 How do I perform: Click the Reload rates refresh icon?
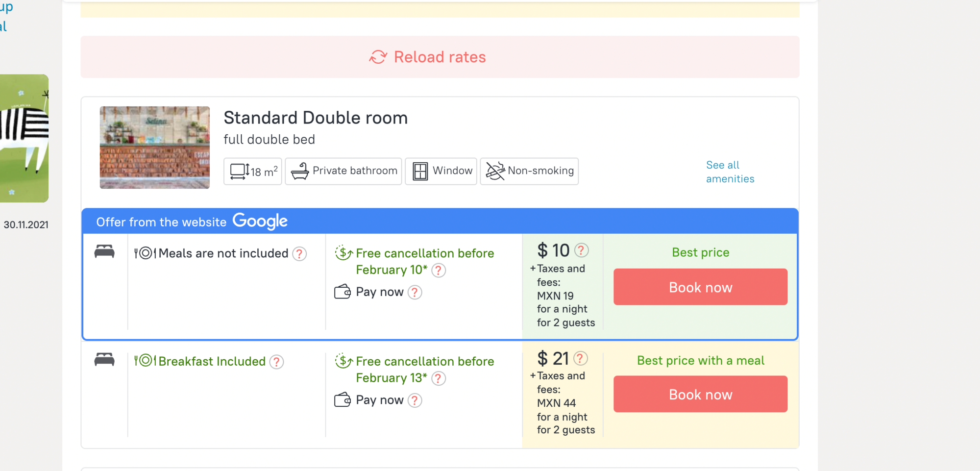(378, 57)
